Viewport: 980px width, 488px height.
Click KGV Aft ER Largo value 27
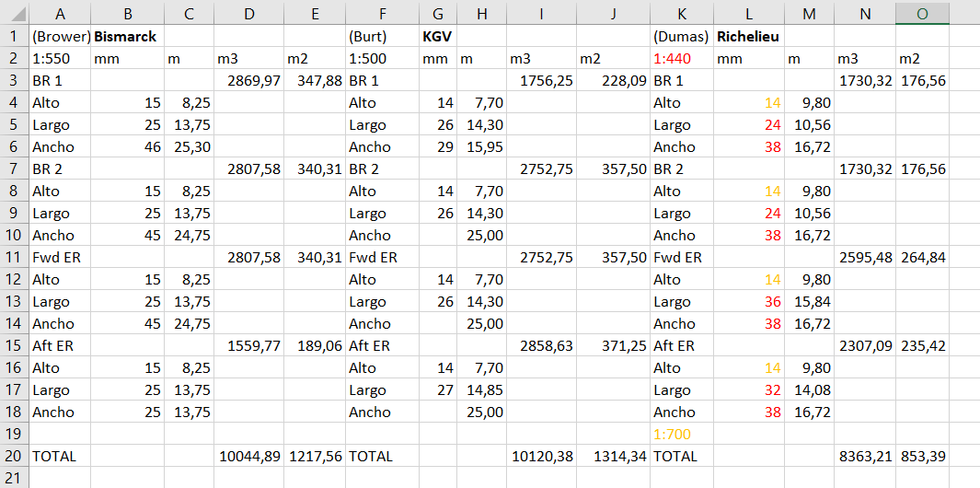(438, 389)
